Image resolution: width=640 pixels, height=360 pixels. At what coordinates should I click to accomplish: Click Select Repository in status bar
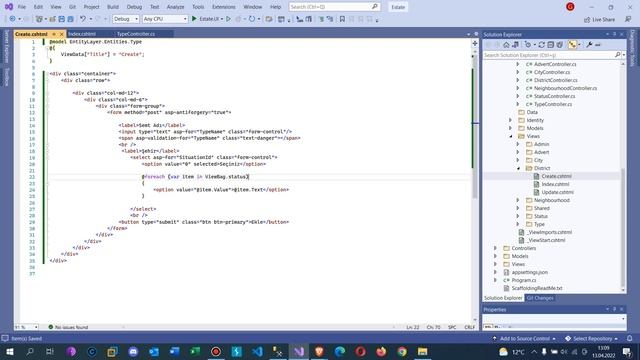(x=592, y=338)
